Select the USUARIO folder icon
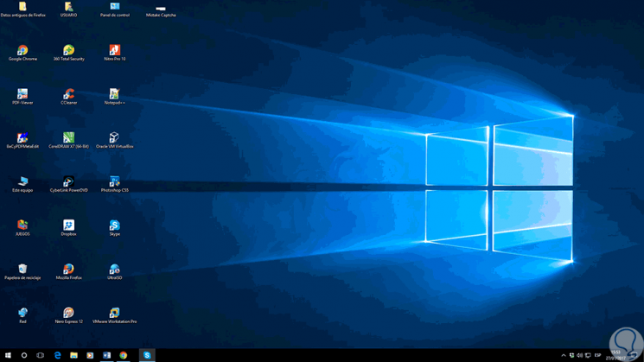Screen dimensions: 644x362 pos(68,7)
